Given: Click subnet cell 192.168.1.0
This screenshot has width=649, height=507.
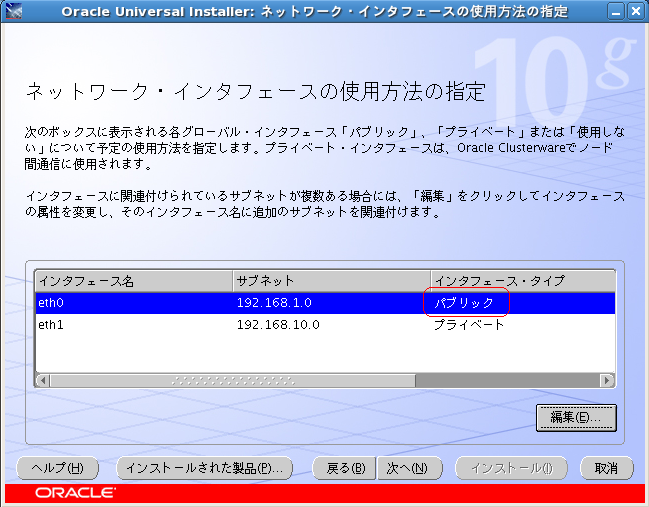Looking at the screenshot, I should coord(332,303).
